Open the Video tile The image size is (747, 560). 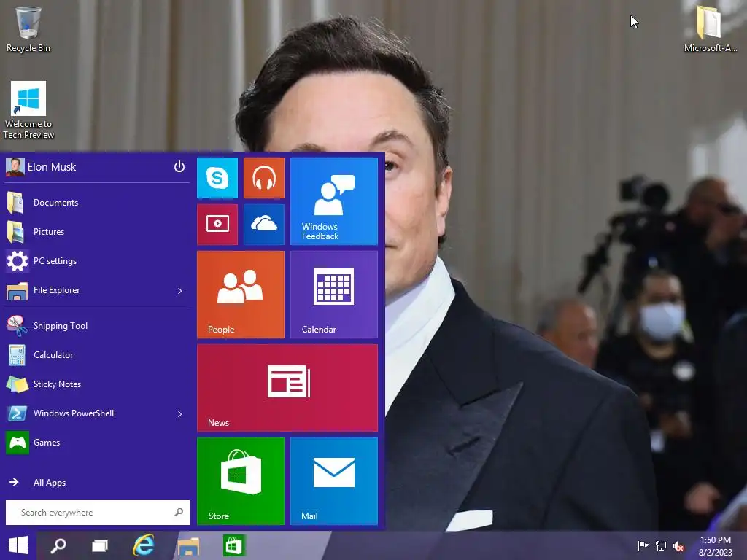[x=217, y=225]
